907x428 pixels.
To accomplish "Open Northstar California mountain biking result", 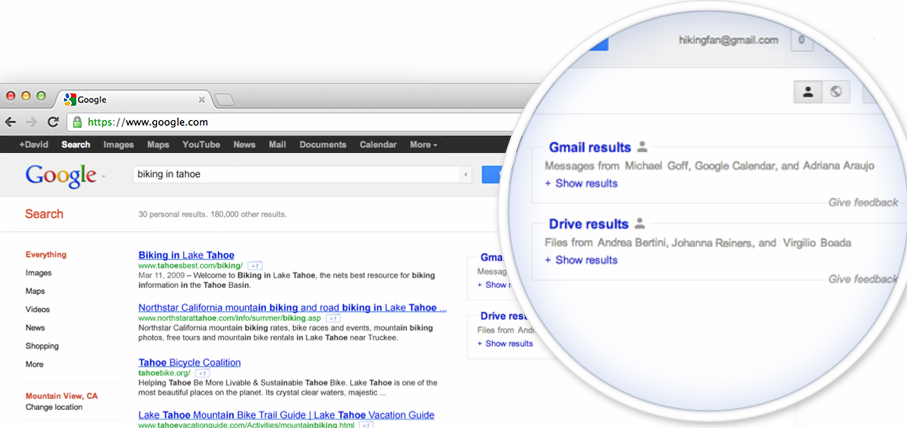I will (292, 308).
